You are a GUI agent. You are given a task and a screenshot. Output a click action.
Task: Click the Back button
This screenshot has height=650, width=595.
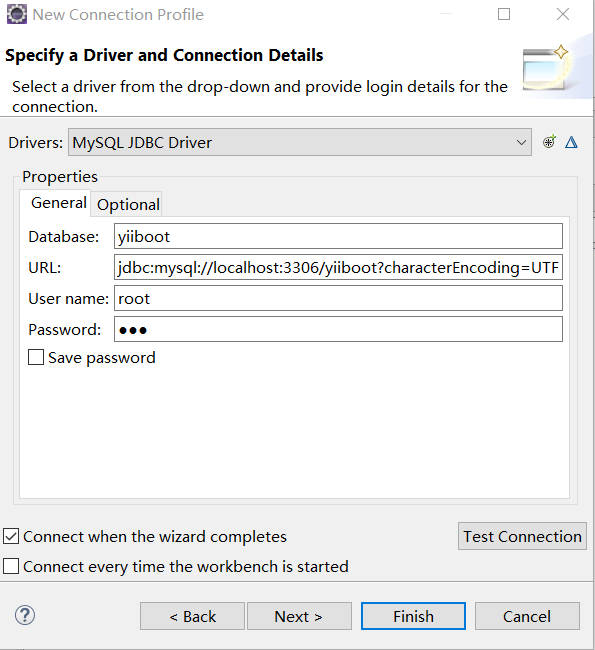(192, 616)
